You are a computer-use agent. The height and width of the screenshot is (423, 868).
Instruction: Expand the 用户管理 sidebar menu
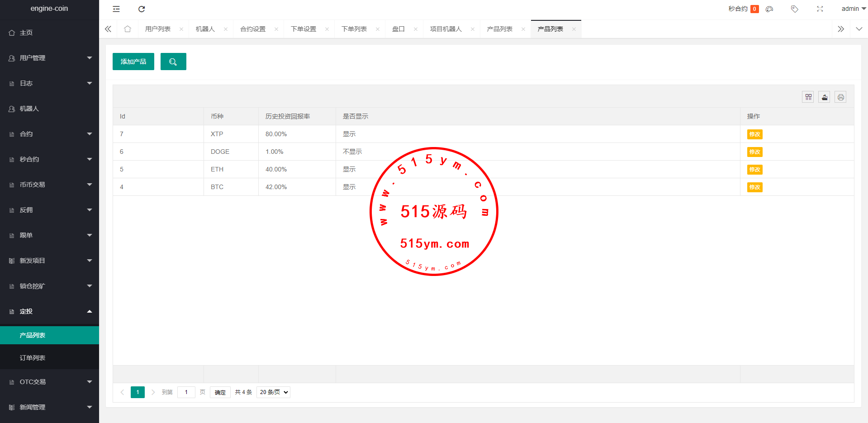49,58
